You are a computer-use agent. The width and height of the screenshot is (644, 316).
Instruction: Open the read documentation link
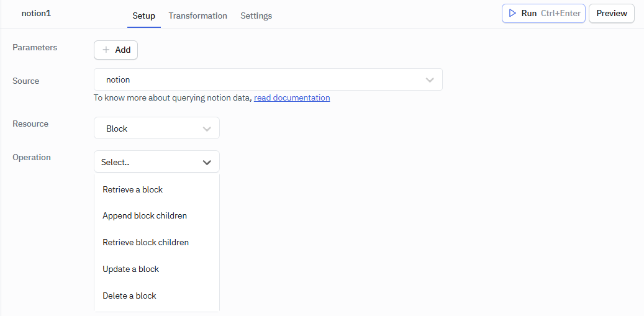[292, 98]
